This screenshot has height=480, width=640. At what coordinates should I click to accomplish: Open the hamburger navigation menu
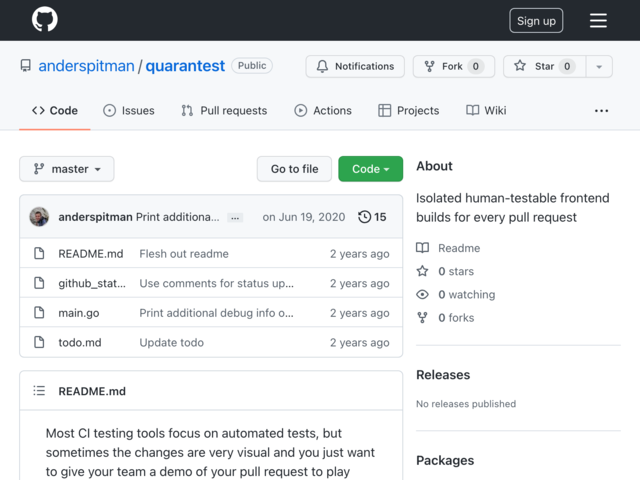(598, 20)
